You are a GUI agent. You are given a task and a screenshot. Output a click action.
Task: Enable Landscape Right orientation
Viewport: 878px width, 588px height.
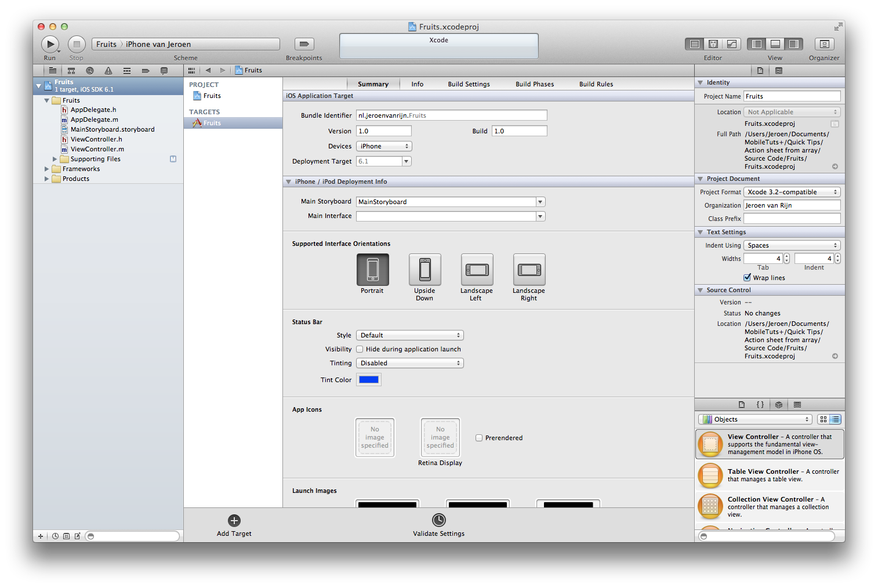tap(529, 270)
